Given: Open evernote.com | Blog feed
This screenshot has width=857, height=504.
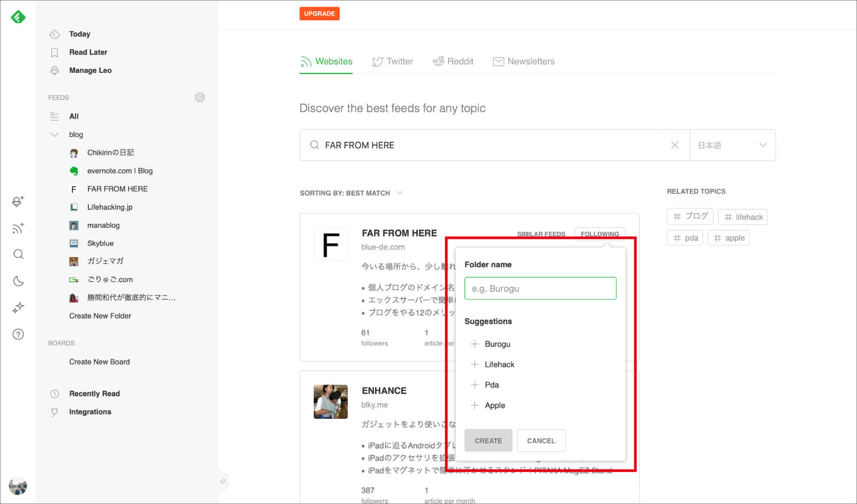Looking at the screenshot, I should point(120,171).
